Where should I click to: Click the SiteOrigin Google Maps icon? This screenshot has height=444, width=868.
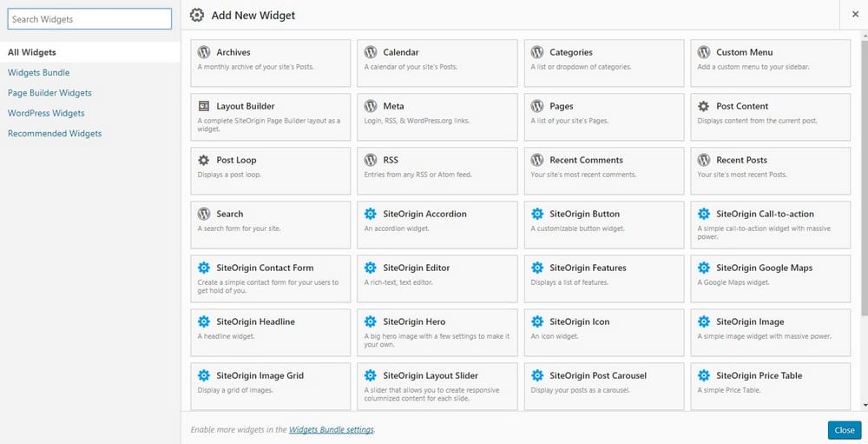point(704,267)
